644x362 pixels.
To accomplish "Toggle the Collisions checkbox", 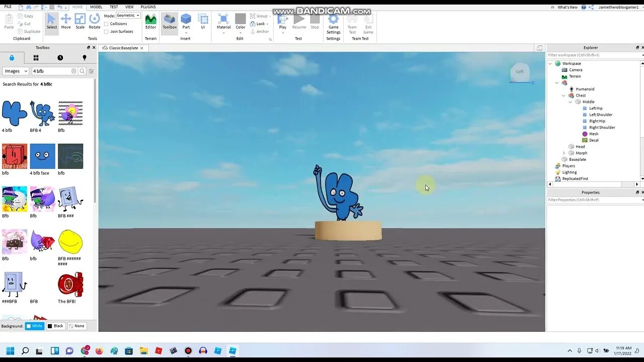I will [106, 24].
